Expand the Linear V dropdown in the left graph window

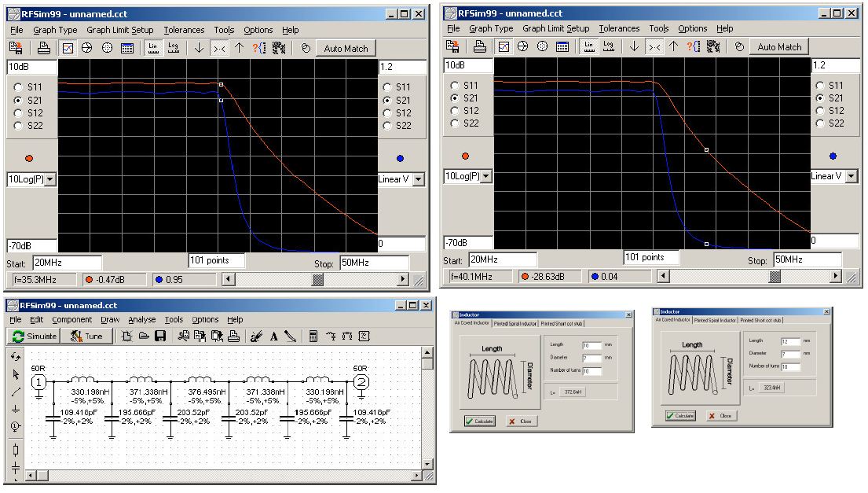[418, 179]
